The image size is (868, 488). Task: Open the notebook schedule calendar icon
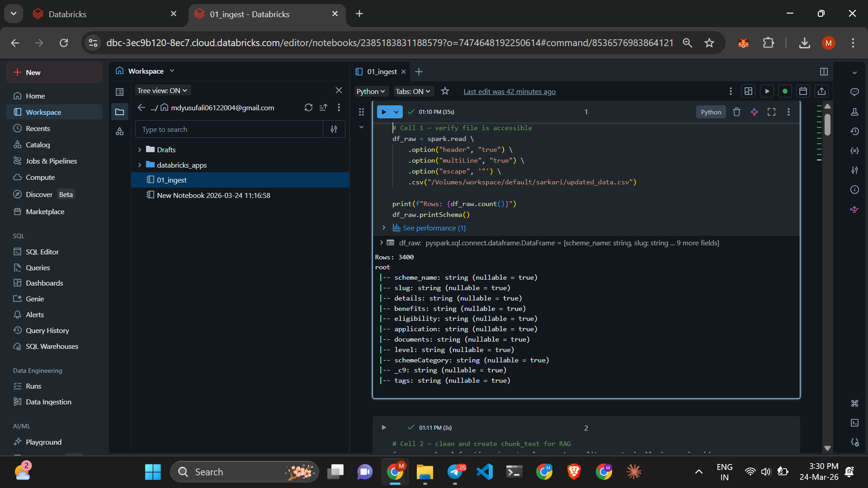[x=803, y=91]
